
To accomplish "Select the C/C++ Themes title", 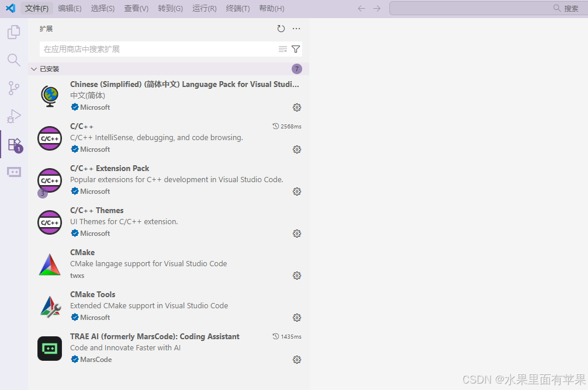I will coord(97,210).
